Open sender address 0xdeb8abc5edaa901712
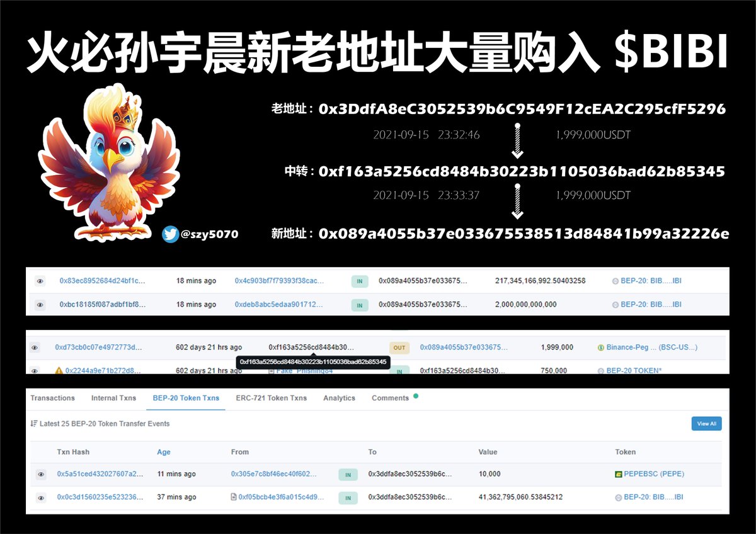This screenshot has height=534, width=756. click(278, 305)
